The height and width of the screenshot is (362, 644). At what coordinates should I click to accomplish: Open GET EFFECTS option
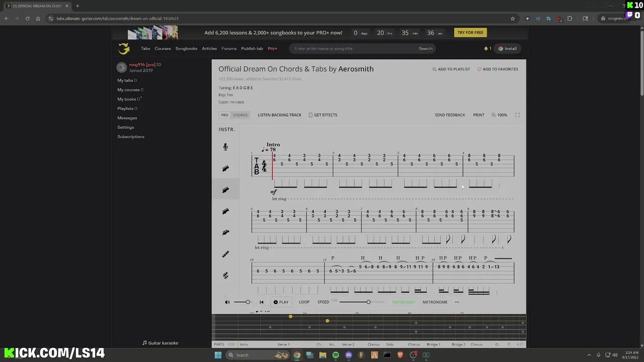tap(323, 115)
